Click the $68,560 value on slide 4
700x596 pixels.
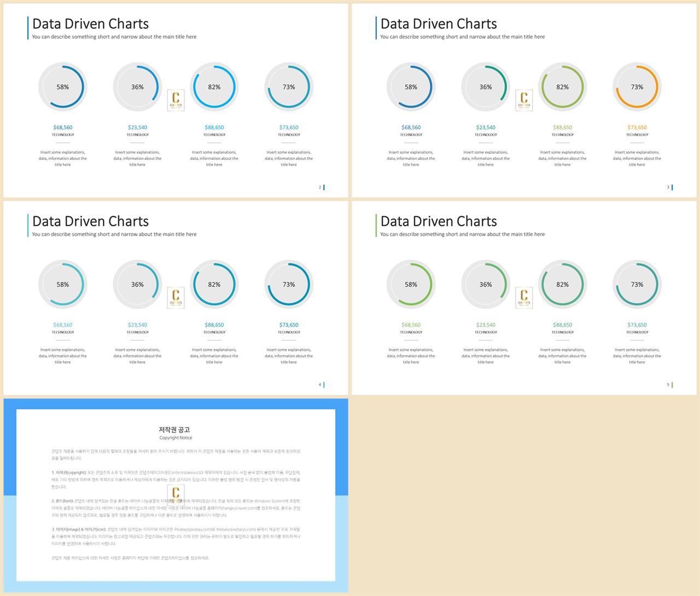click(63, 325)
